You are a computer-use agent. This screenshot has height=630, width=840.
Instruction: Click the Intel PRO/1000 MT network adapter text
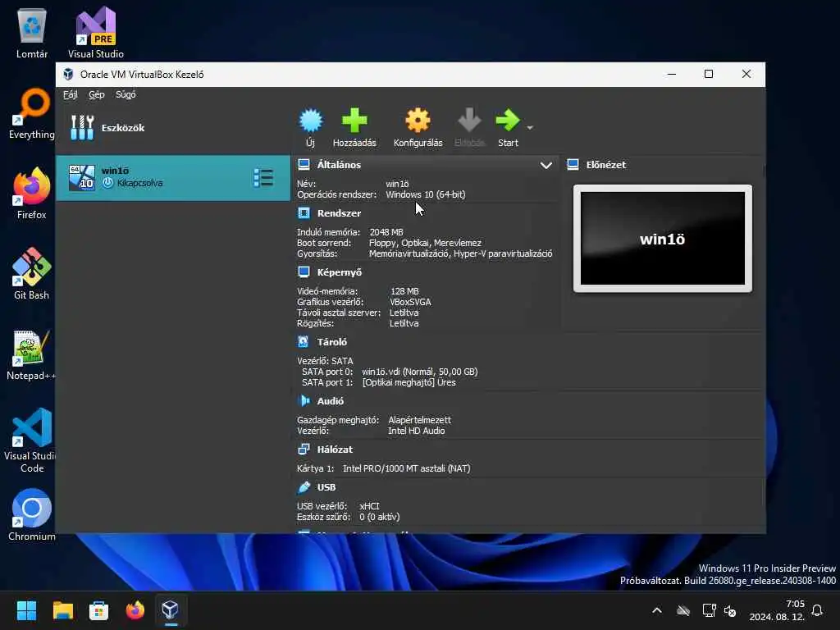pyautogui.click(x=407, y=468)
